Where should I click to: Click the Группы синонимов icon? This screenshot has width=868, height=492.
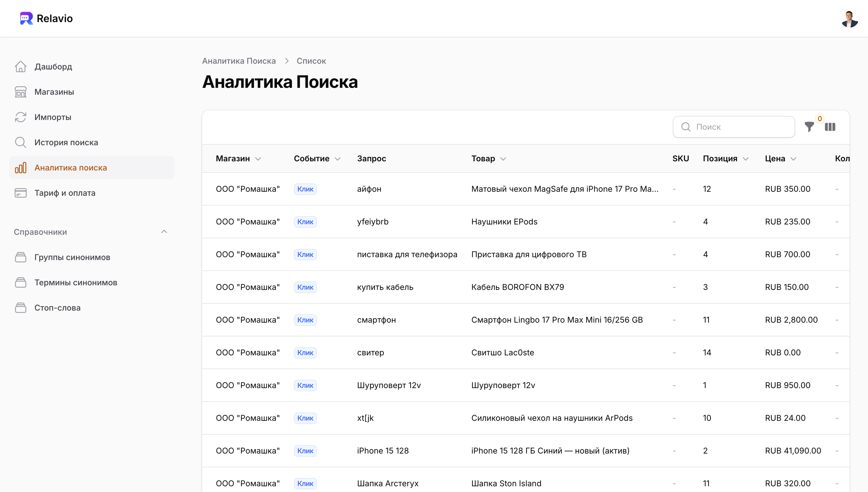(21, 257)
